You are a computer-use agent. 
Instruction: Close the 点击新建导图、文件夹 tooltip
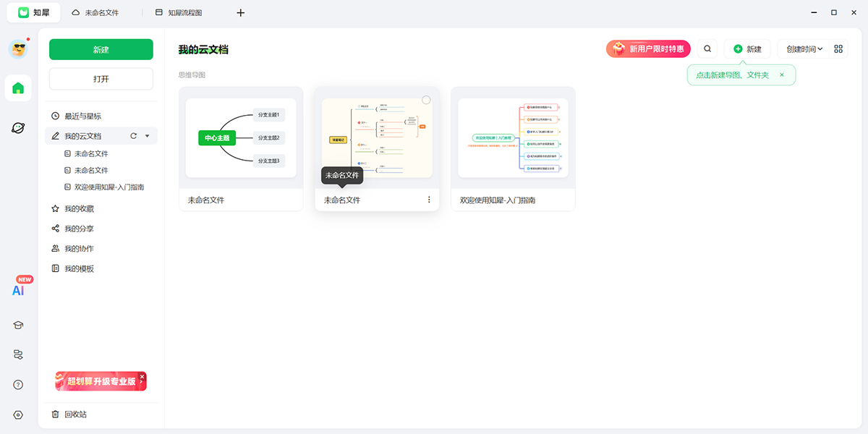(781, 75)
